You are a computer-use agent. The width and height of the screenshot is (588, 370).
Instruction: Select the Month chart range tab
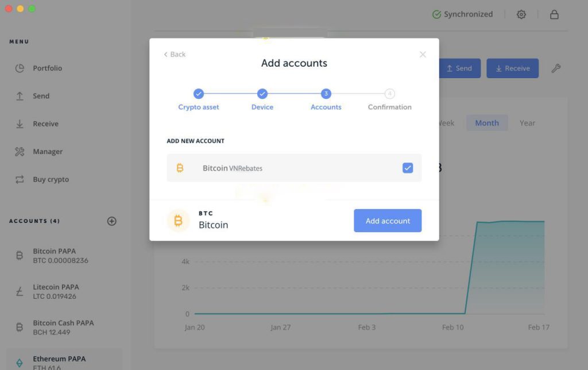pos(487,123)
